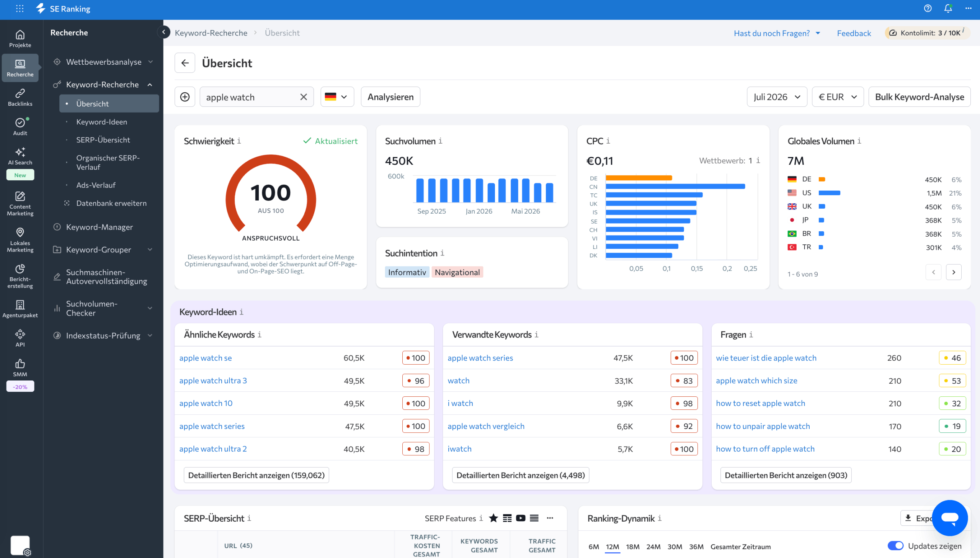Open the country flag dropdown
The width and height of the screenshot is (980, 558).
coord(337,97)
